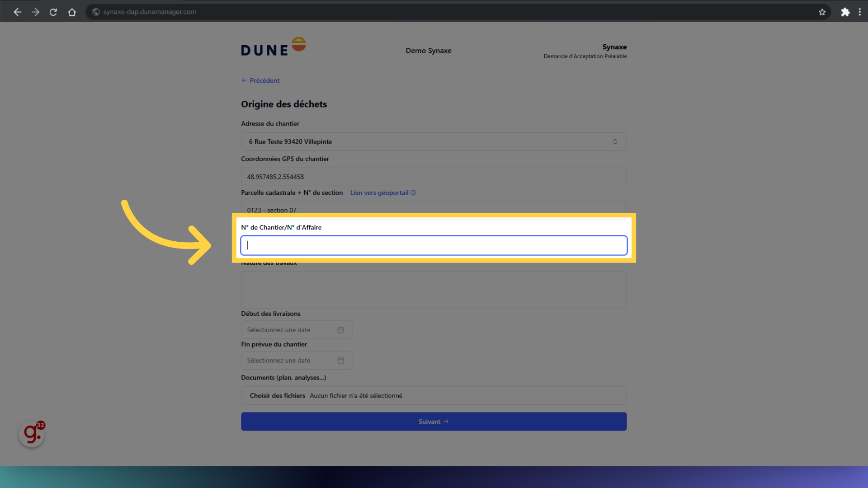Image resolution: width=868 pixels, height=488 pixels.
Task: Bookmark this page with the star
Action: (x=822, y=12)
